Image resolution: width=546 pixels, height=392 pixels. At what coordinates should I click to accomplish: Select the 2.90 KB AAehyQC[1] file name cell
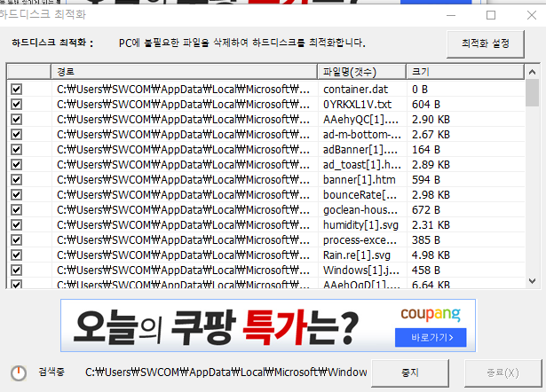tap(360, 120)
